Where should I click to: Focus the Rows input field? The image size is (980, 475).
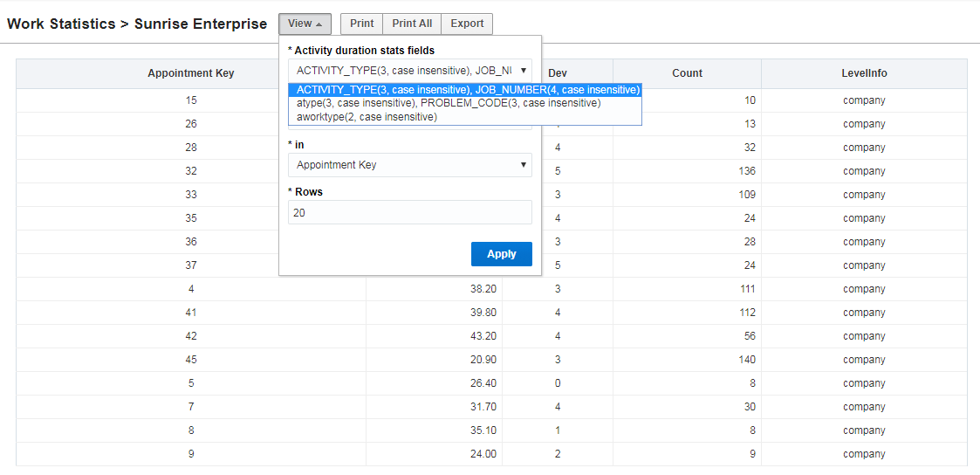pyautogui.click(x=410, y=212)
